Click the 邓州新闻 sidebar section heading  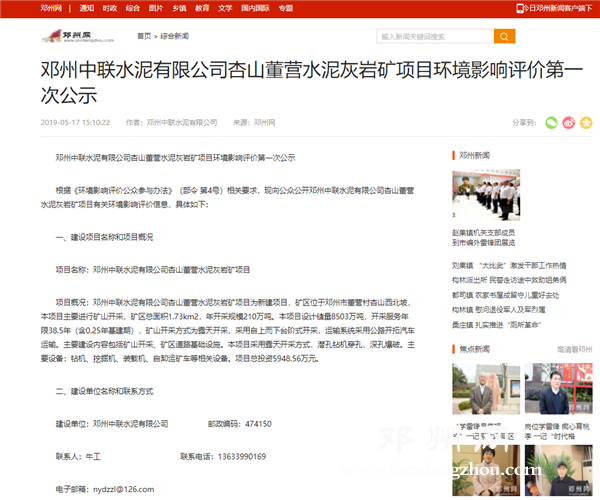click(474, 155)
